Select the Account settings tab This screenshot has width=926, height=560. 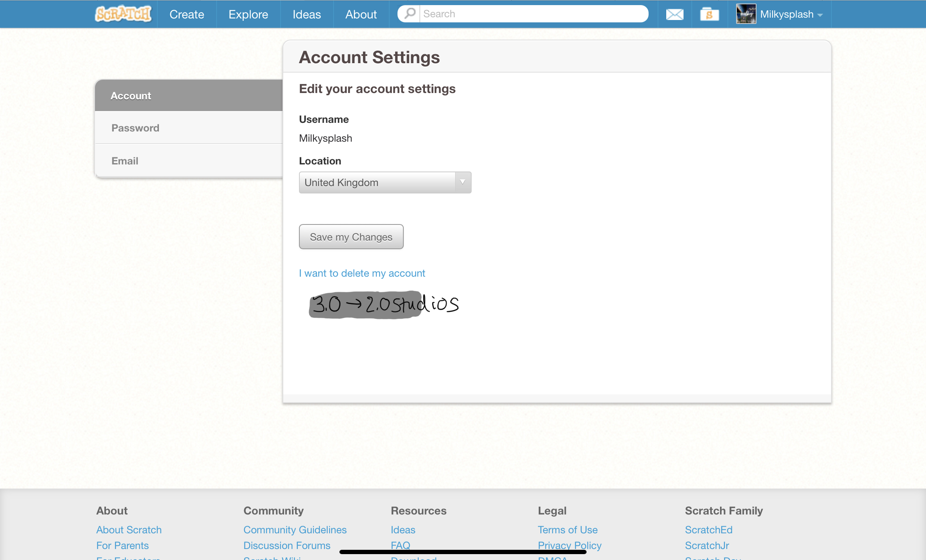tap(131, 96)
